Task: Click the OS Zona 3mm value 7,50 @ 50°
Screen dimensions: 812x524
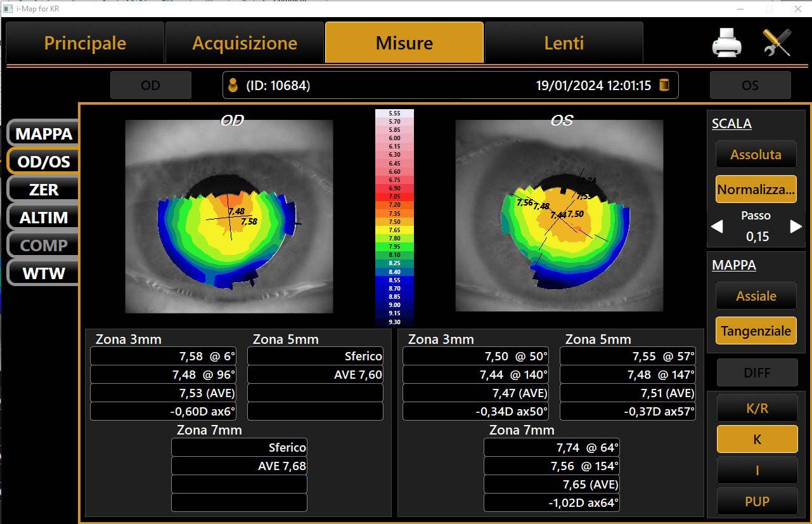Action: click(476, 357)
